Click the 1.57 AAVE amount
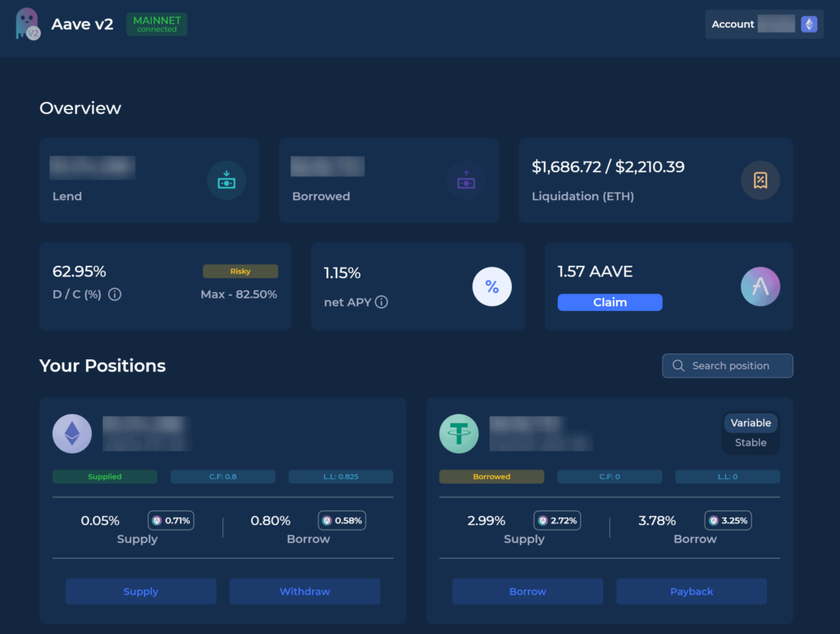The image size is (840, 634). pyautogui.click(x=596, y=271)
